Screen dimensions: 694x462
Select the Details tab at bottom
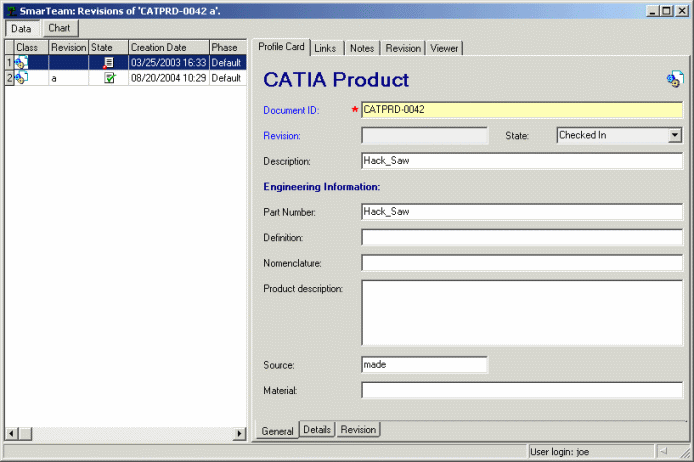pyautogui.click(x=317, y=430)
